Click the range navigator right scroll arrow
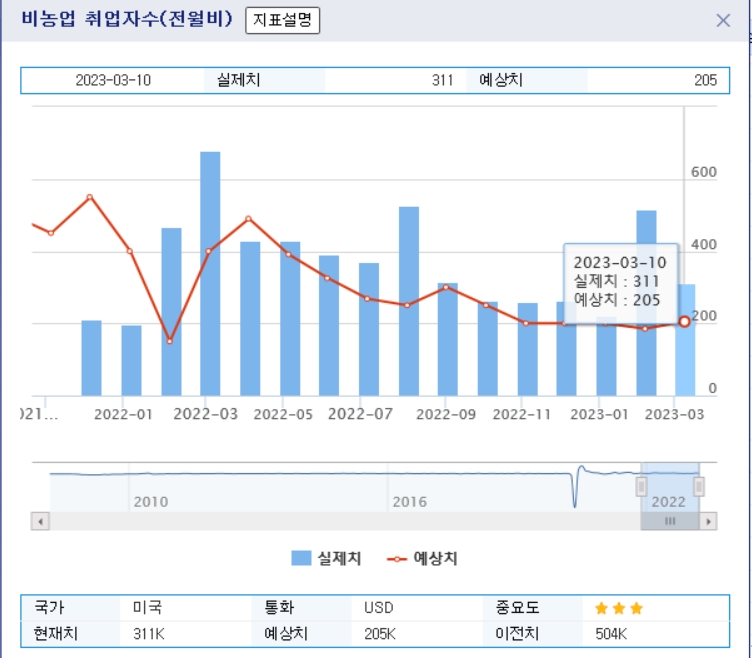 (x=708, y=521)
